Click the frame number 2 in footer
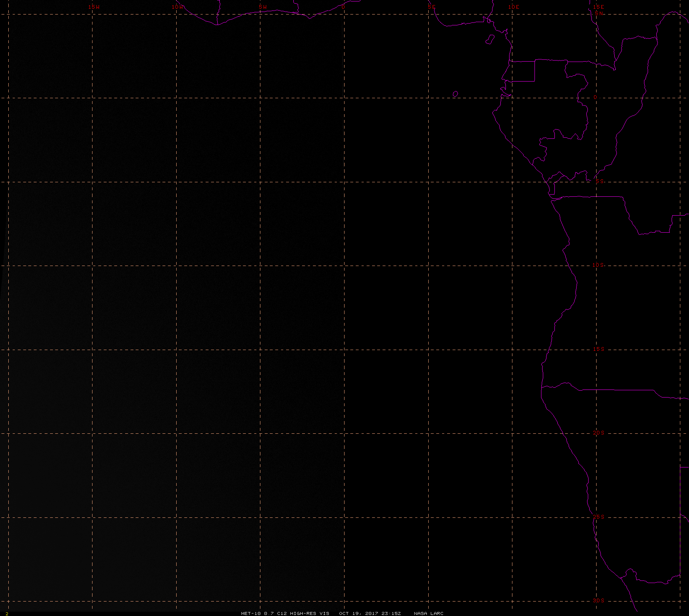 pyautogui.click(x=7, y=613)
